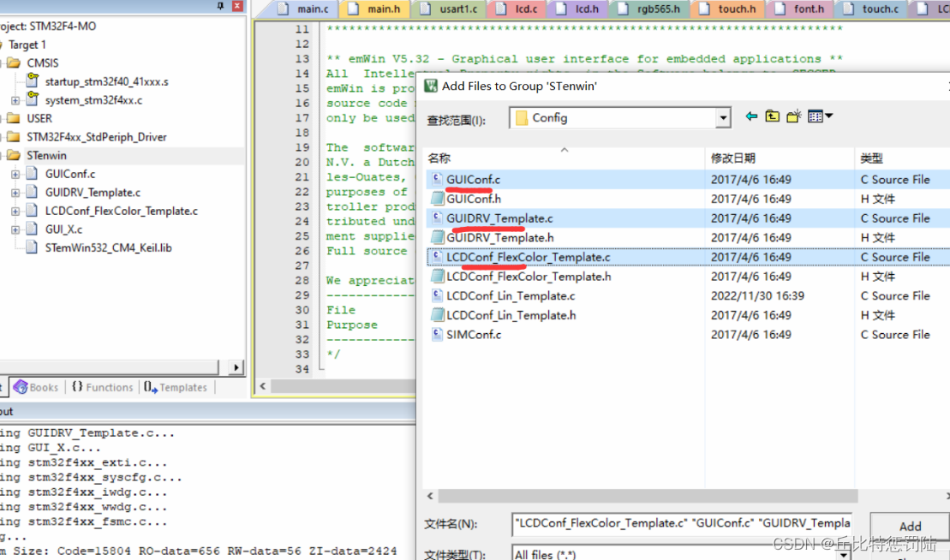Open the font.h editor tab
The image size is (950, 560).
(801, 9)
